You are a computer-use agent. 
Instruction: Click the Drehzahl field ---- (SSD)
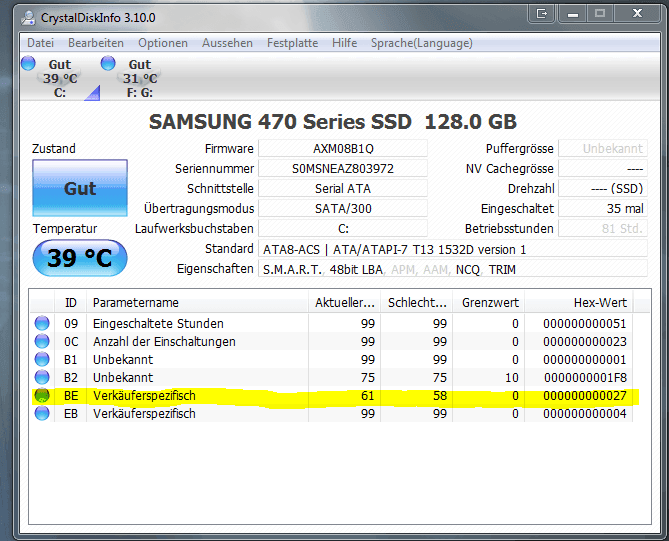coord(603,189)
